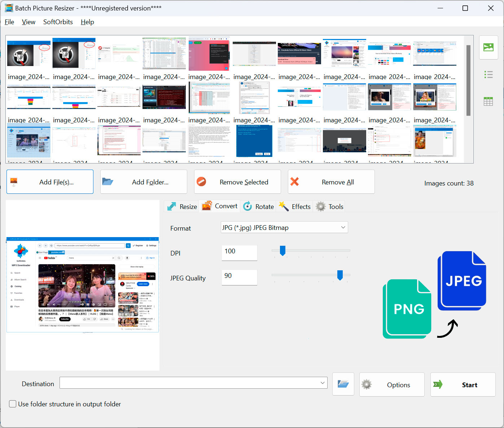Switch to list view icon
The image size is (504, 428).
pyautogui.click(x=488, y=75)
